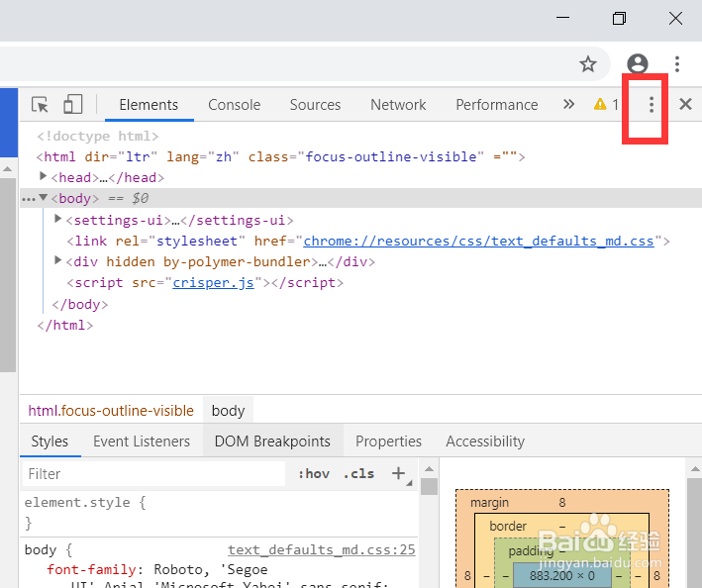Open the Performance tab
The image size is (702, 588).
[x=497, y=105]
